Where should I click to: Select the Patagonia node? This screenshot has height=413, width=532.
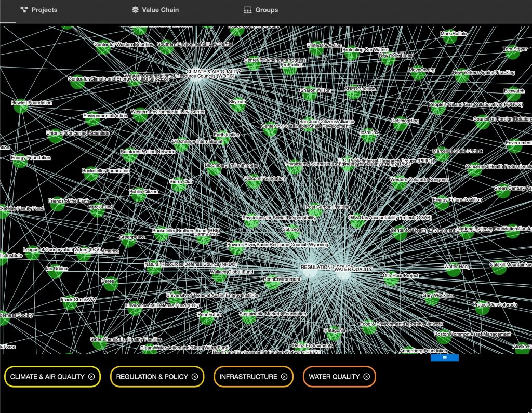pos(334,334)
